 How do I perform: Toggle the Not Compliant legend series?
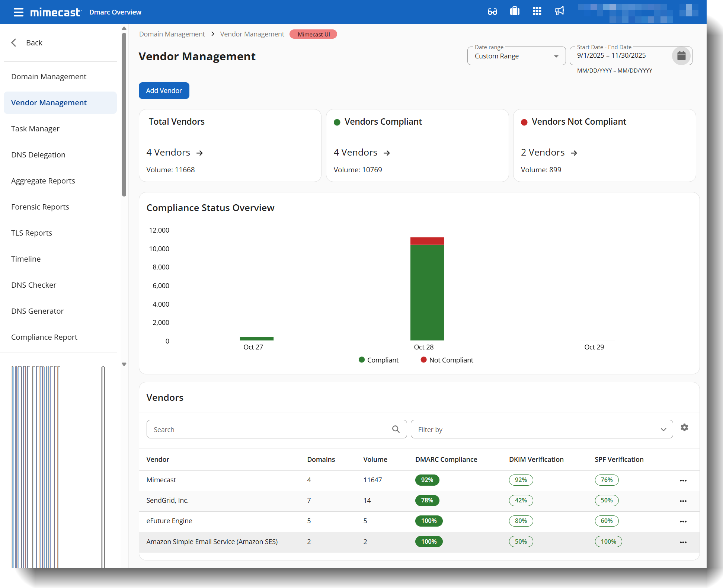tap(447, 360)
